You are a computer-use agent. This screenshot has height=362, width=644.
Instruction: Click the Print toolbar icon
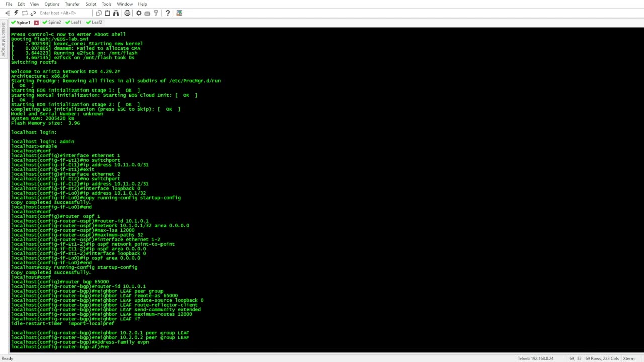click(127, 13)
